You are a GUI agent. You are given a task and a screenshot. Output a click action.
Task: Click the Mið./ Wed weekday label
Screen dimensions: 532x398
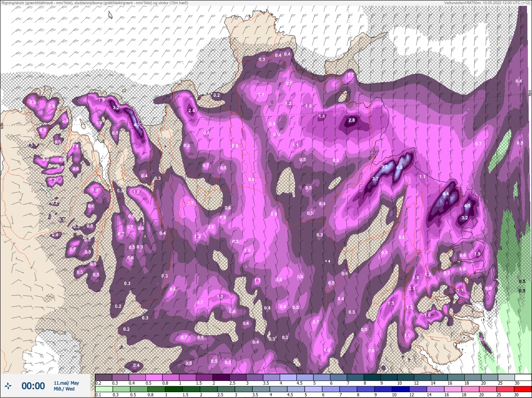[64, 389]
